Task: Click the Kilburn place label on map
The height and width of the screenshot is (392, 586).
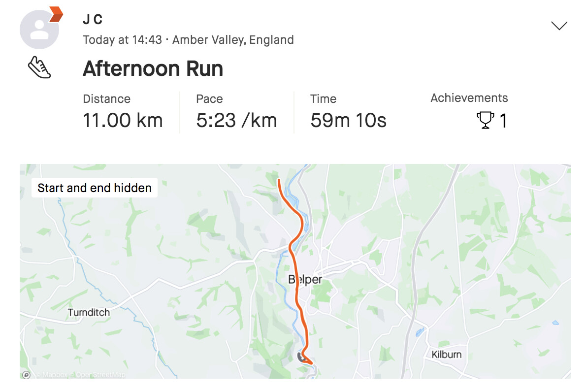Action: pos(447,355)
